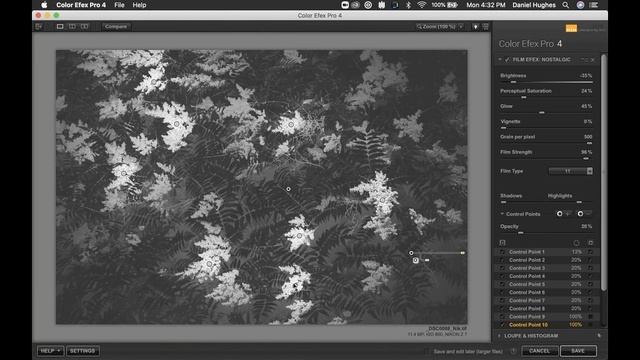The height and width of the screenshot is (360, 640).
Task: Adjust the Highlights slider handle
Action: click(579, 202)
